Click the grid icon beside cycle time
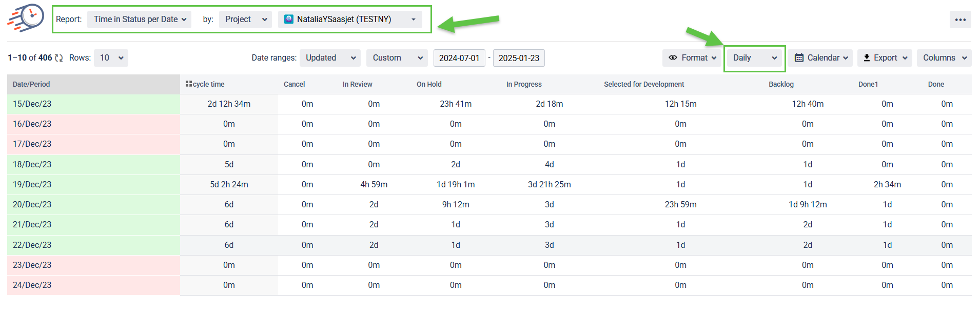The height and width of the screenshot is (311, 980). (x=188, y=84)
